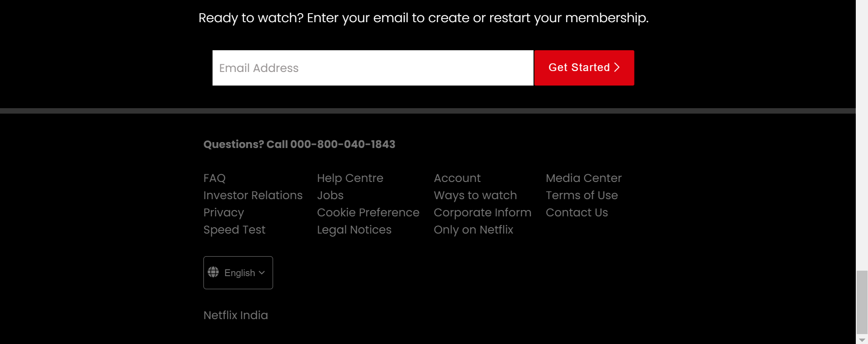The height and width of the screenshot is (344, 868).
Task: Read the Terms of Use
Action: click(582, 195)
